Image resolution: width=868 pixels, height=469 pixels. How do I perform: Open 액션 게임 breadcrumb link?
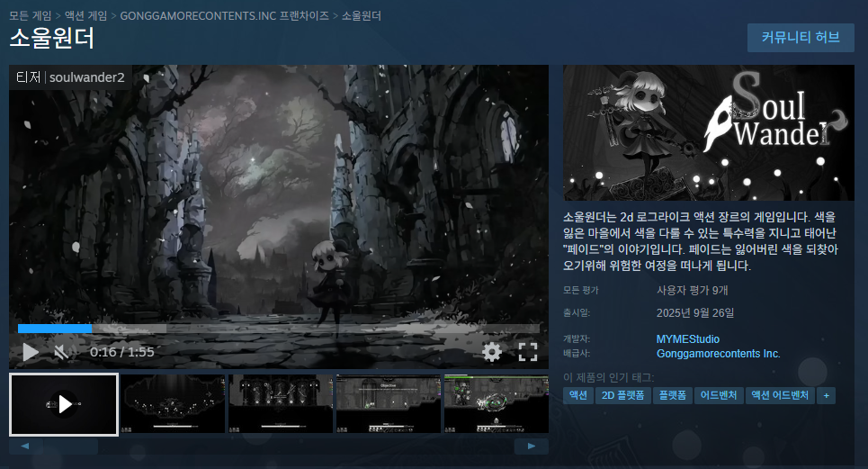(x=85, y=15)
